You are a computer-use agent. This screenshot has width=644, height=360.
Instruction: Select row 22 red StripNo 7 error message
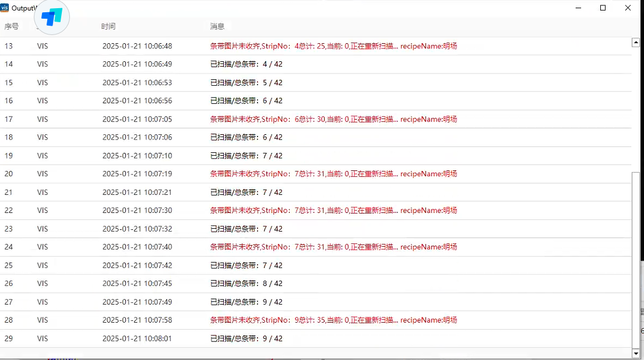(x=333, y=211)
